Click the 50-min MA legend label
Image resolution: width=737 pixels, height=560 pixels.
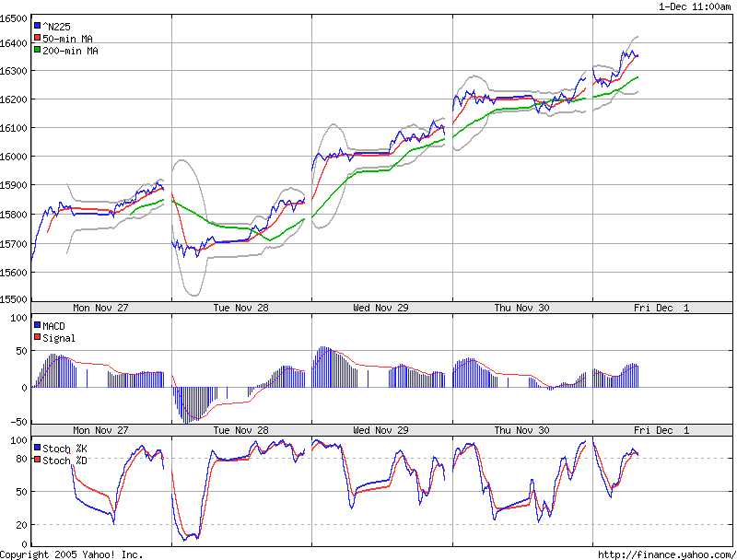pyautogui.click(x=67, y=39)
